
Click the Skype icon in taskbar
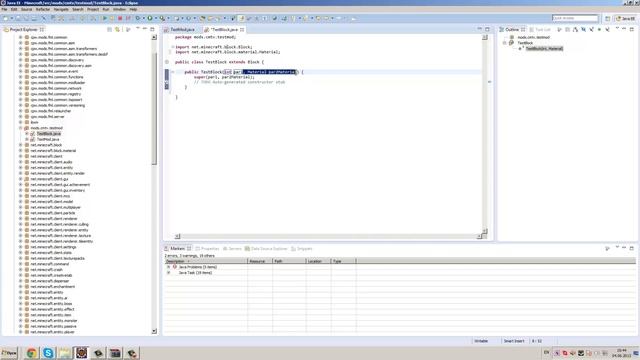(x=48, y=353)
